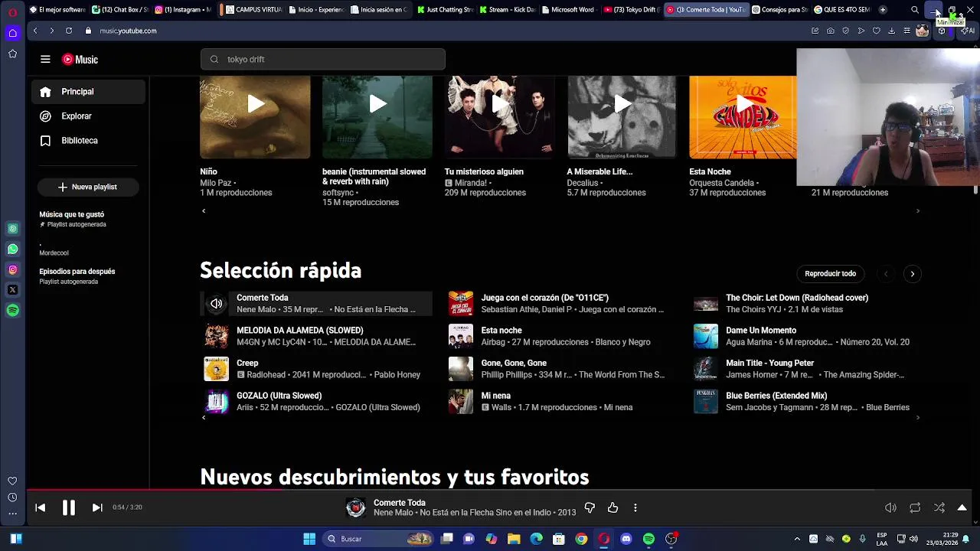Screen dimensions: 980x551
Task: Go back to the previous track
Action: tap(41, 507)
